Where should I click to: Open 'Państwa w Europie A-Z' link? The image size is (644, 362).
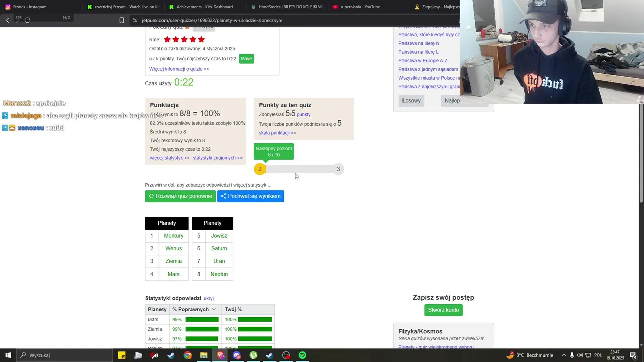[423, 60]
